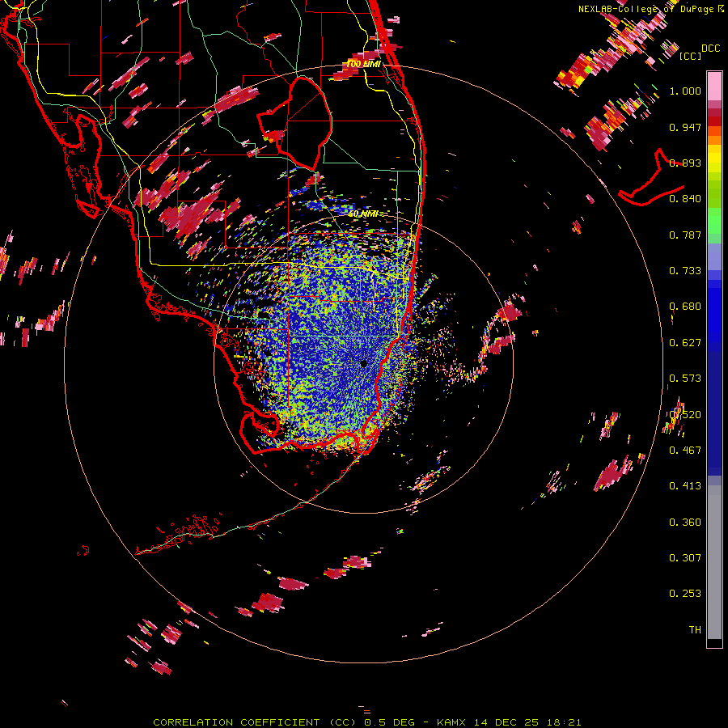Viewport: 728px width, 728px height.
Task: Click the 0.253 color scale label
Action: (685, 594)
